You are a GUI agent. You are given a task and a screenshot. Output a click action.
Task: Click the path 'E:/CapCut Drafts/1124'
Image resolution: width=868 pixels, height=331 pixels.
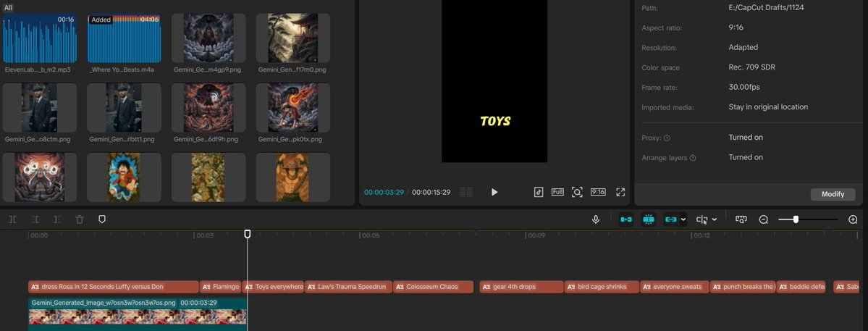click(766, 8)
